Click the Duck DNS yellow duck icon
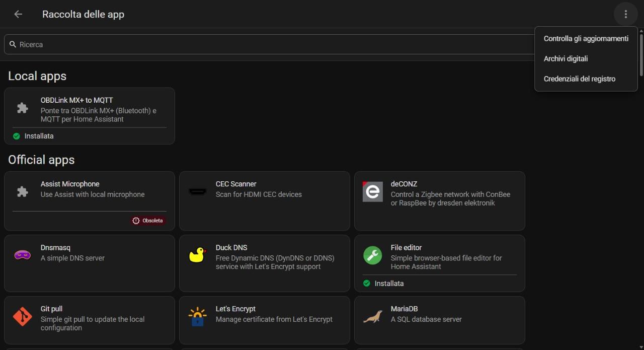This screenshot has height=350, width=644. (198, 255)
